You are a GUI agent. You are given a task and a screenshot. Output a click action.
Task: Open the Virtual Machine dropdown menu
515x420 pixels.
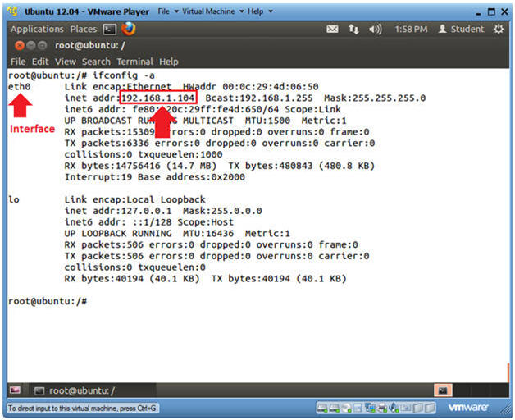(x=213, y=11)
